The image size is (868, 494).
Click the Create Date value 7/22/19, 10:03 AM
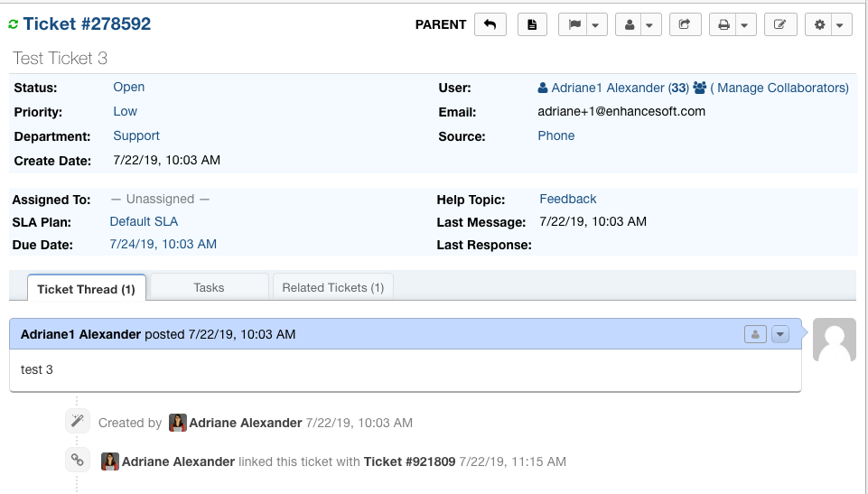(x=166, y=160)
